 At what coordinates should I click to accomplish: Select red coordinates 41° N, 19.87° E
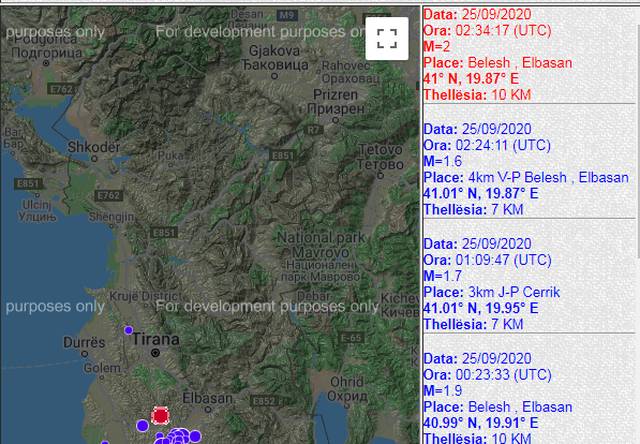pyautogui.click(x=471, y=78)
